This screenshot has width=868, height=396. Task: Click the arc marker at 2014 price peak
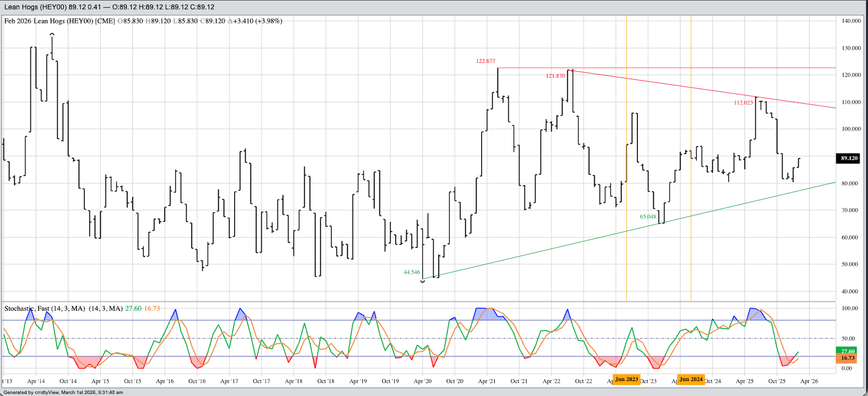pos(52,34)
